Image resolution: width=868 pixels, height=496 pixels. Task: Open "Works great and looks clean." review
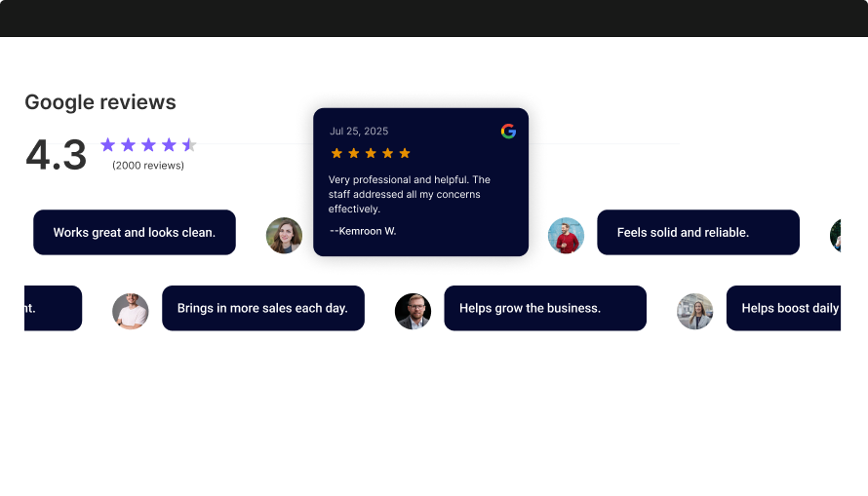click(135, 233)
